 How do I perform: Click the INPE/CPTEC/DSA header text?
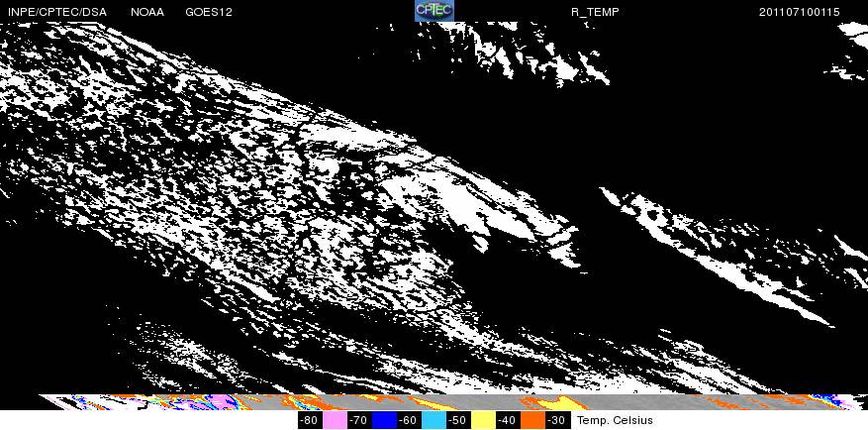click(x=57, y=12)
